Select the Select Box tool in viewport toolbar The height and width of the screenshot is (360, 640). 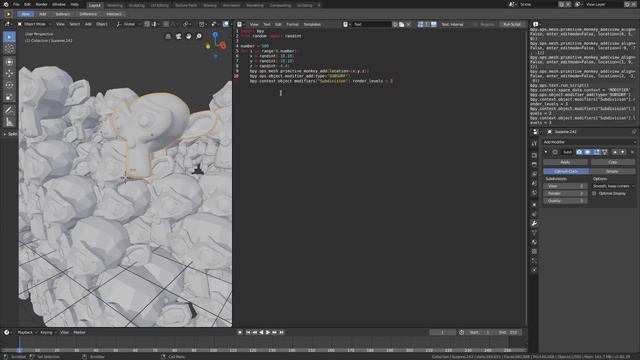9,37
